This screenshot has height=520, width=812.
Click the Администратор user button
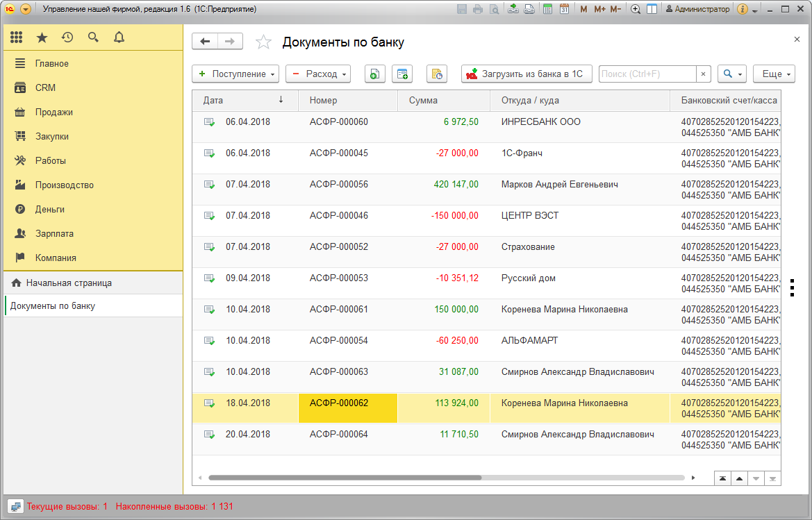697,9
